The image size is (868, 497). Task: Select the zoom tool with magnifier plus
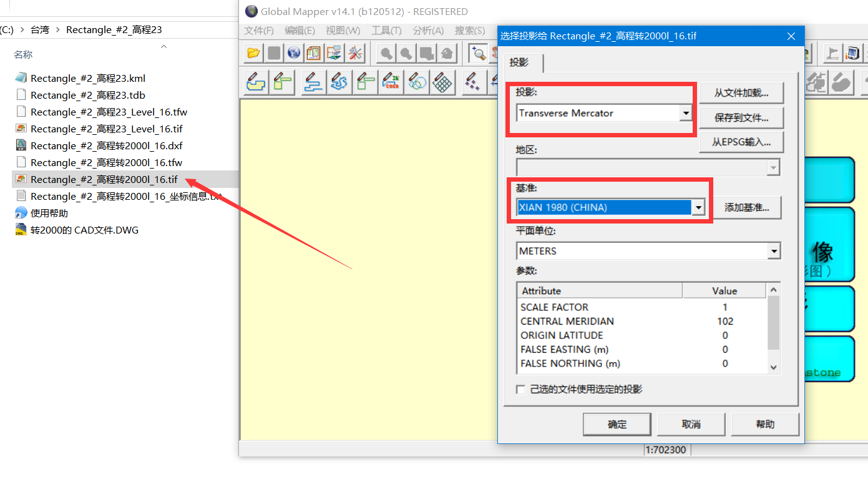479,53
